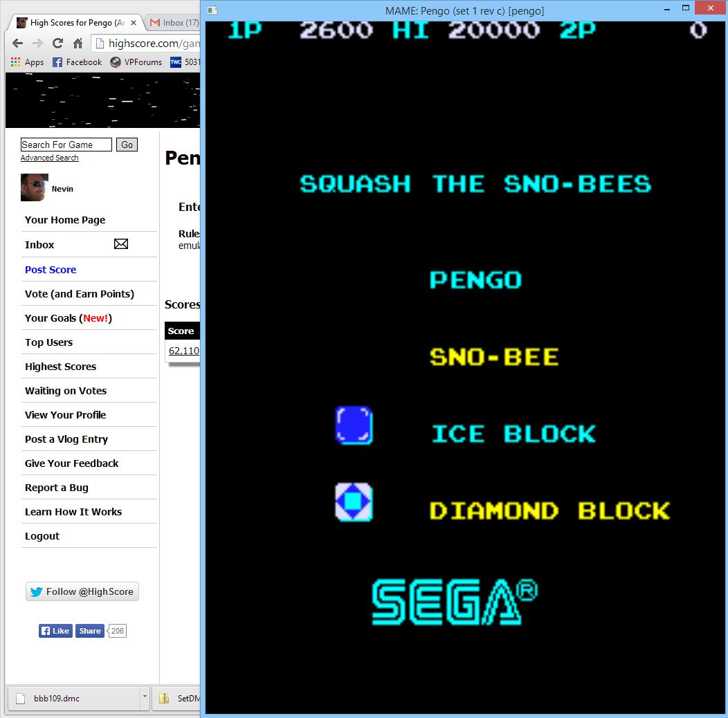The image size is (728, 718).
Task: Click the Search For Game field
Action: click(x=66, y=145)
